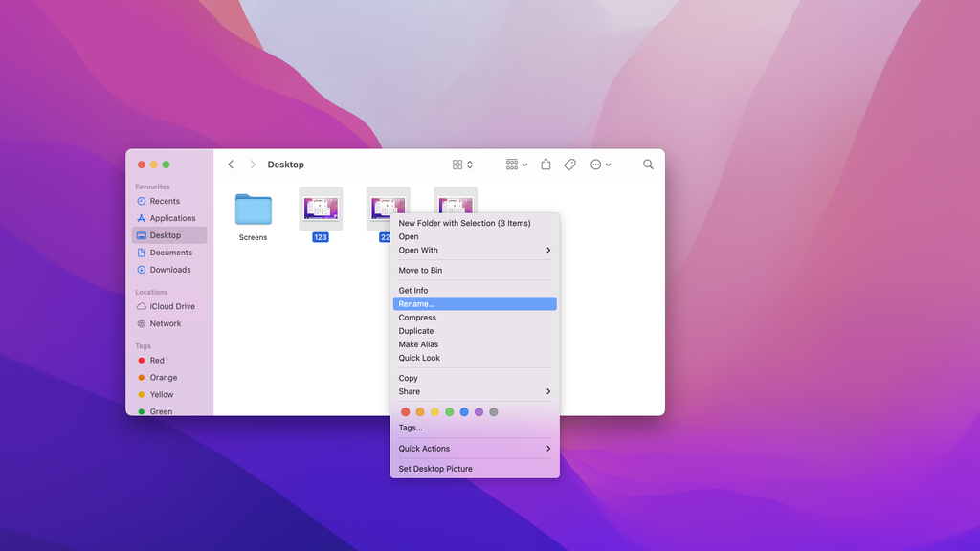Open the Share icon in the toolbar
980x551 pixels.
click(x=546, y=164)
